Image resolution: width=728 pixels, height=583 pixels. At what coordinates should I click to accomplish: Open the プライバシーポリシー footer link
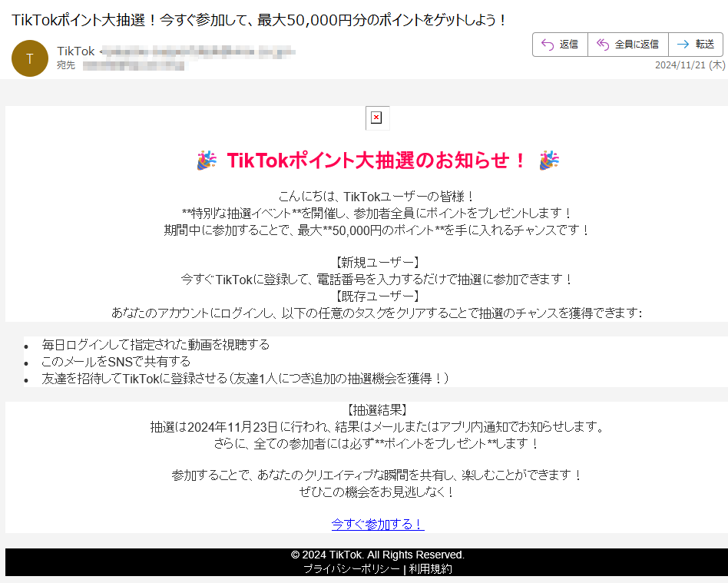coord(352,569)
